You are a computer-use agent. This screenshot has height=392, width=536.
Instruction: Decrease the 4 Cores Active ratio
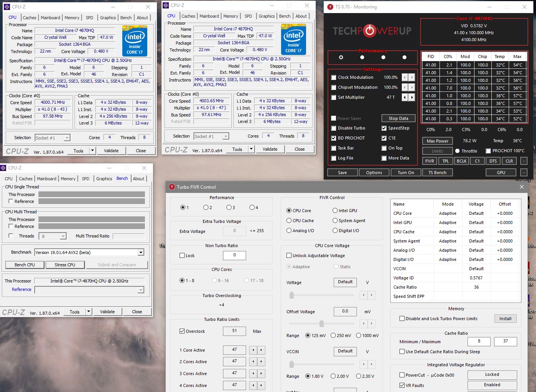click(x=253, y=385)
